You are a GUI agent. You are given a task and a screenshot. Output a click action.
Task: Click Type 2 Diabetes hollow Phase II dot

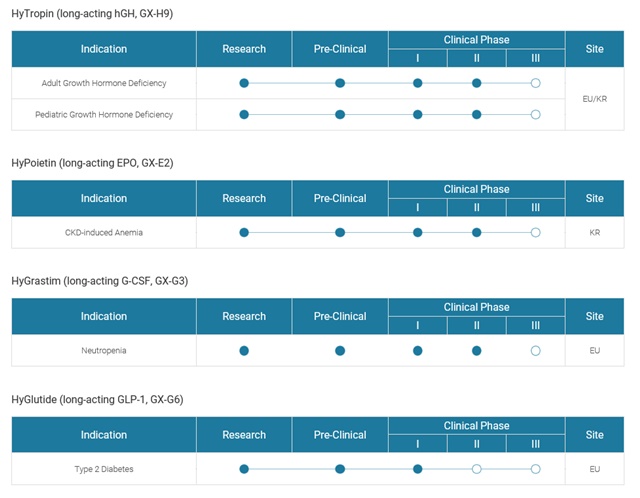pyautogui.click(x=476, y=469)
